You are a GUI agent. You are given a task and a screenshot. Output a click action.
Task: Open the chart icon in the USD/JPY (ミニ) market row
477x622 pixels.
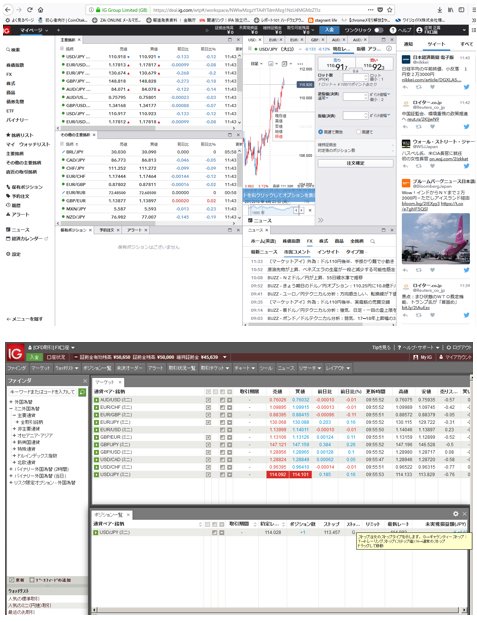222,474
